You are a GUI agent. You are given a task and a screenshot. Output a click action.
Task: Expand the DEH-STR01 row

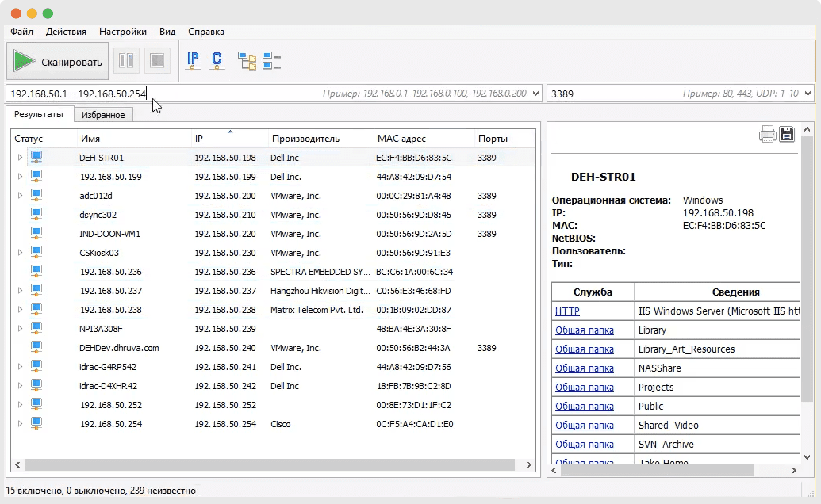tap(20, 158)
